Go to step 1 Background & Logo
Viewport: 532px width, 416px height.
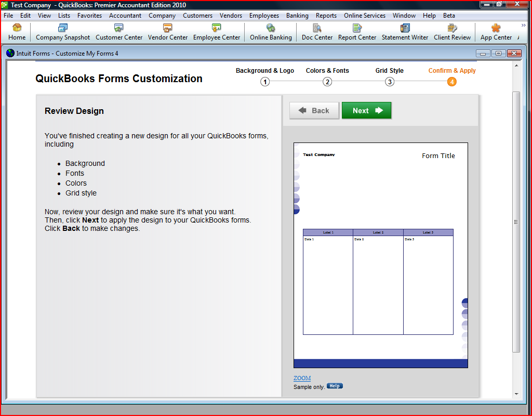(x=265, y=82)
